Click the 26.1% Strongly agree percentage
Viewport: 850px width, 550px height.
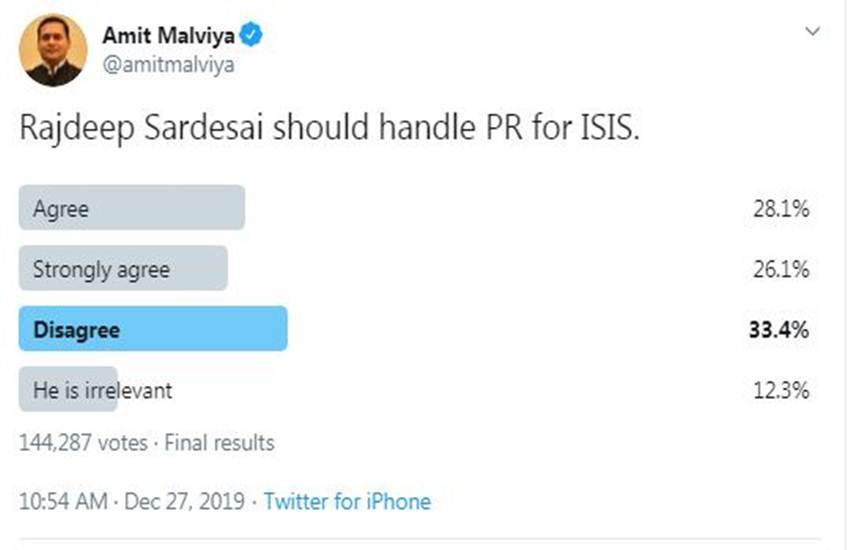click(781, 270)
